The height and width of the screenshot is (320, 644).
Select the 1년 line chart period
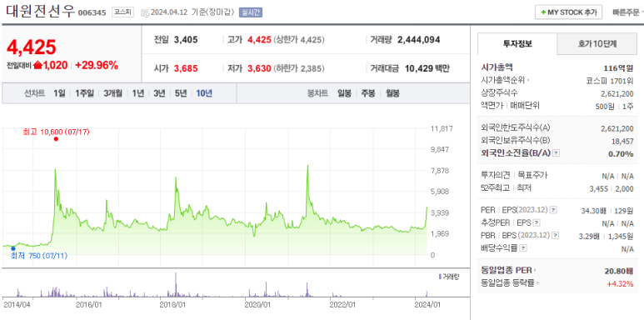point(138,93)
